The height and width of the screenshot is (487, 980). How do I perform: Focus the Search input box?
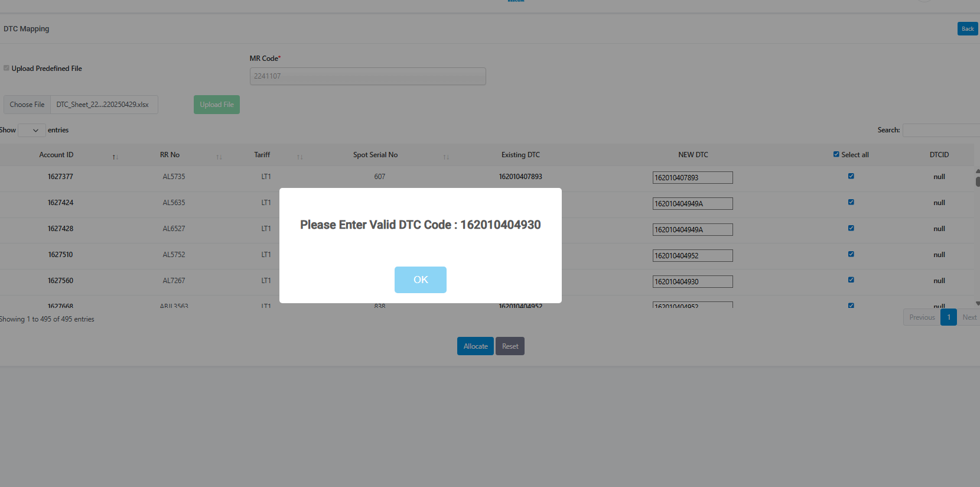(942, 130)
